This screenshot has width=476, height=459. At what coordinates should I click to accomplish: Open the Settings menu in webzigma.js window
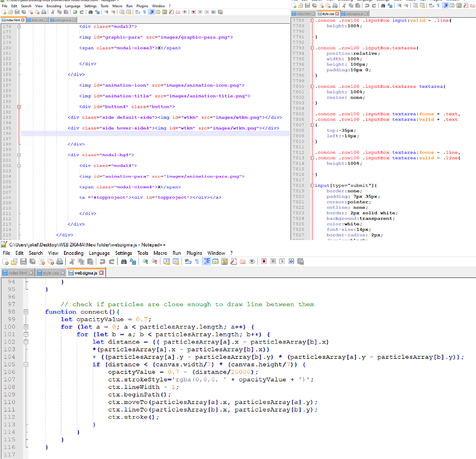coord(123,253)
